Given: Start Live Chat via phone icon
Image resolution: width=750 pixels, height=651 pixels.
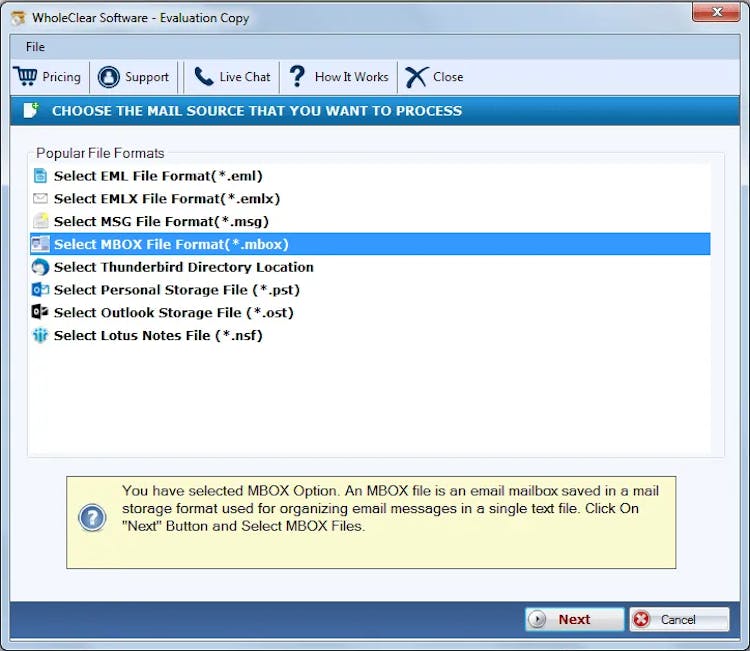Looking at the screenshot, I should (204, 77).
